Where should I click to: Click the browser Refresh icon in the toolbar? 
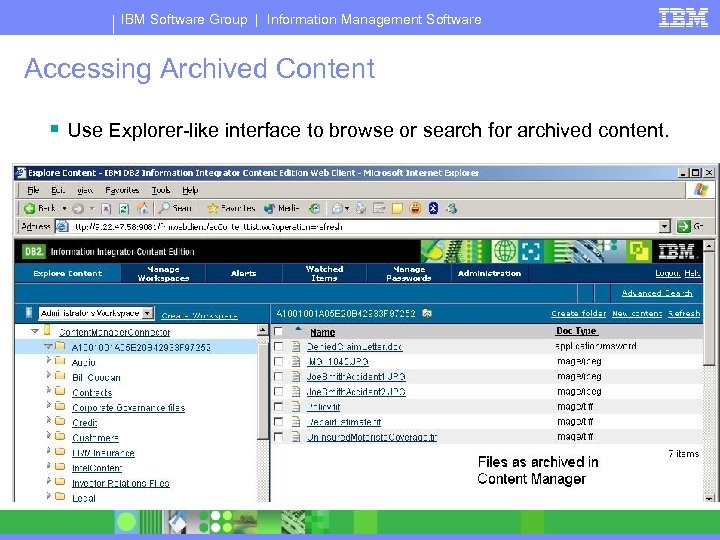click(x=124, y=209)
